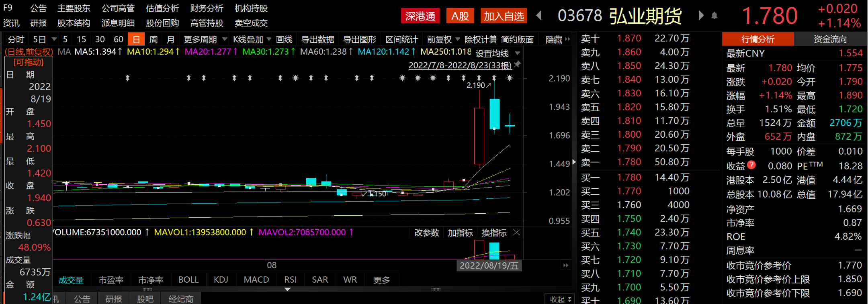Switch to the 资金流向 tab
Image resolution: width=868 pixels, height=304 pixels.
tap(830, 39)
